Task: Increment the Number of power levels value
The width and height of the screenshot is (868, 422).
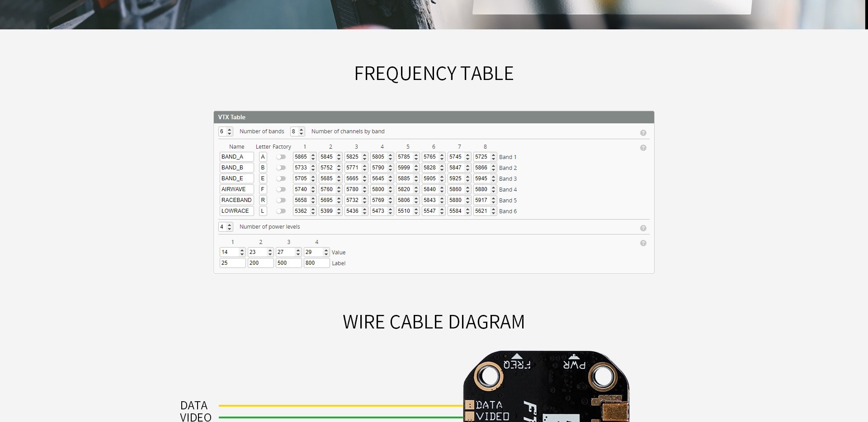Action: pos(230,225)
